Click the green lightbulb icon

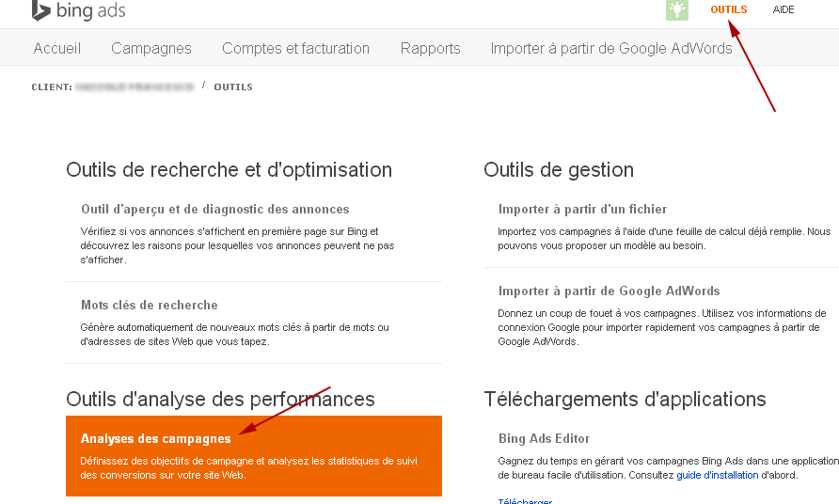tap(677, 9)
